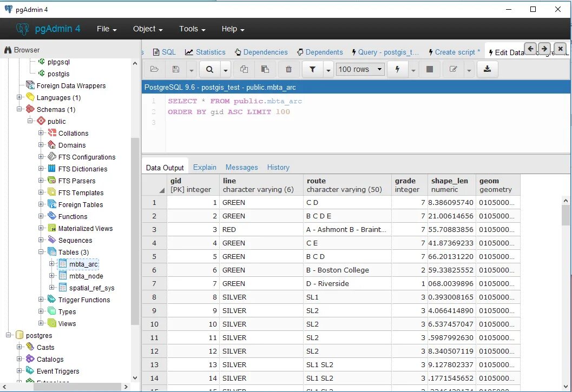The image size is (572, 392).
Task: Open the 100 rows limit dropdown
Action: pos(360,69)
